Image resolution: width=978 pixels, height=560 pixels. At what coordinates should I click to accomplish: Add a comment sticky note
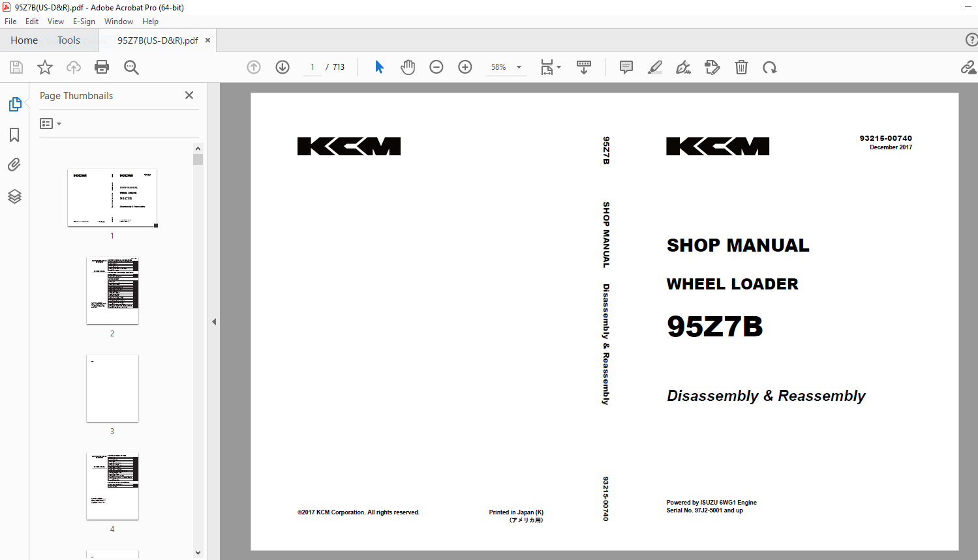[626, 67]
